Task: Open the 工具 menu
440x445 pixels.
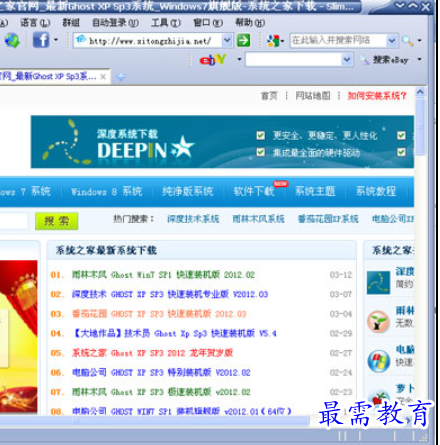Action: click(166, 23)
